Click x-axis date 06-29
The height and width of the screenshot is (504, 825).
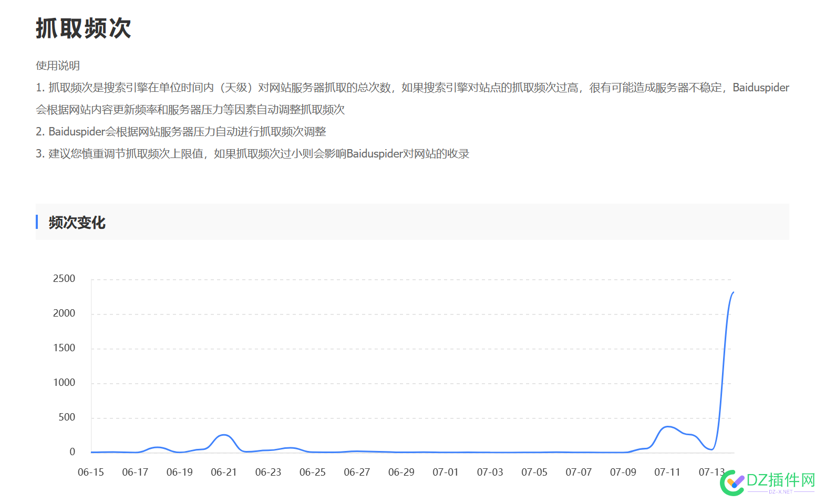(x=401, y=472)
